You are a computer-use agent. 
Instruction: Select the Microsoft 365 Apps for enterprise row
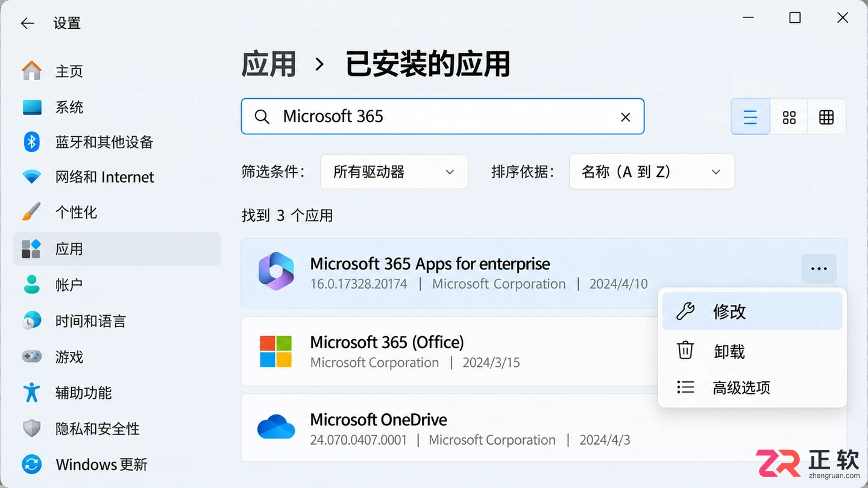544,274
